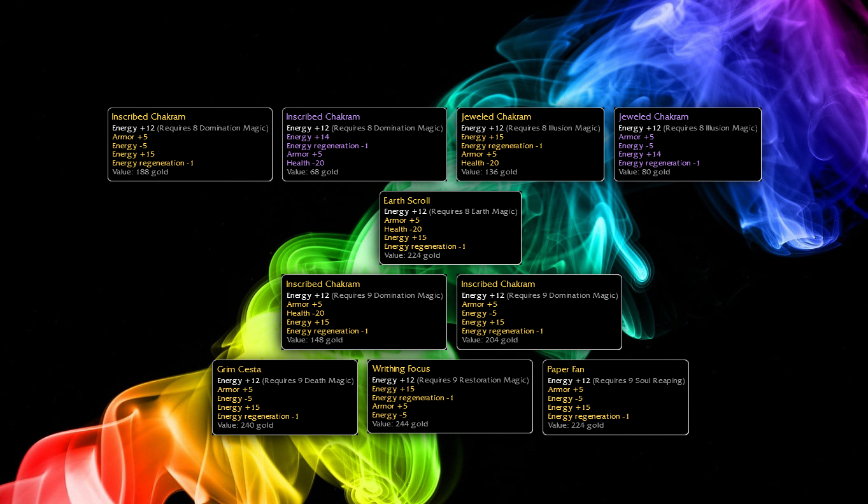Click the gold Jeweled Chakram title
The image size is (868, 504).
[496, 116]
